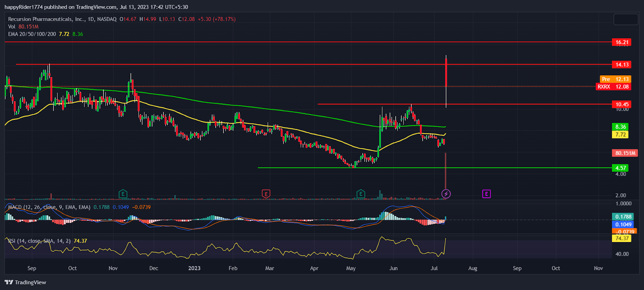Click the Pre 12.13 orange pre-market label
The height and width of the screenshot is (290, 644).
point(615,79)
